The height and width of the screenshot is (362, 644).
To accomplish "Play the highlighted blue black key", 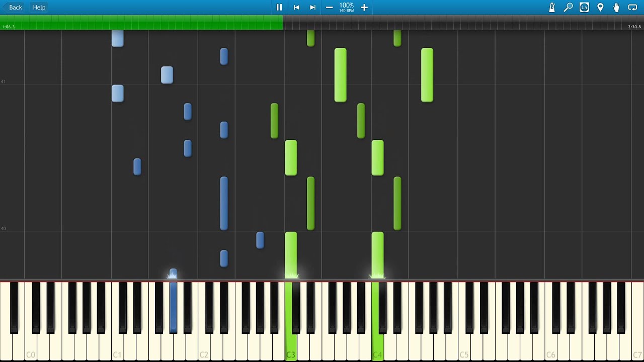I will [173, 307].
